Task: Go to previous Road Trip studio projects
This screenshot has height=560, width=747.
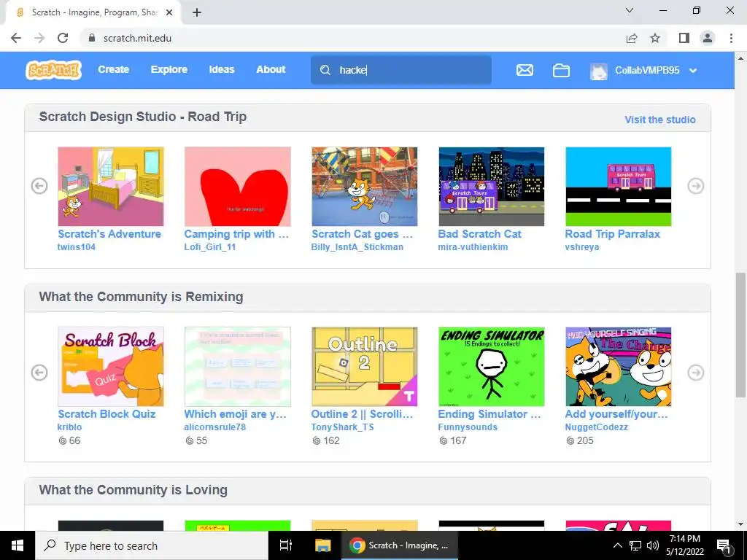Action: [39, 186]
